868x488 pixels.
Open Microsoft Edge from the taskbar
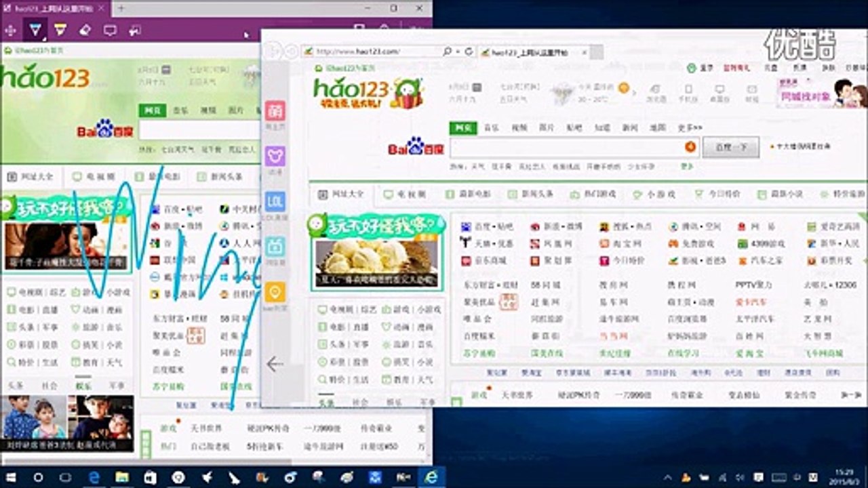pyautogui.click(x=94, y=477)
